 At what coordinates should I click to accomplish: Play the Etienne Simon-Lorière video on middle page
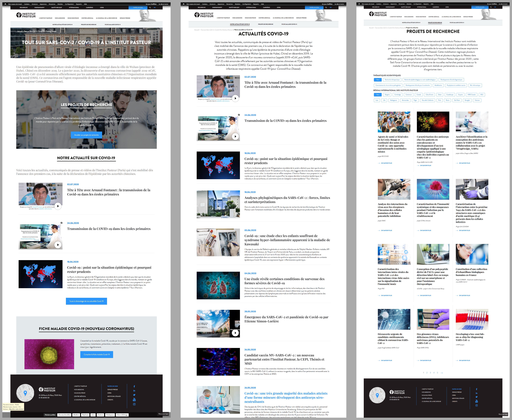(x=235, y=333)
